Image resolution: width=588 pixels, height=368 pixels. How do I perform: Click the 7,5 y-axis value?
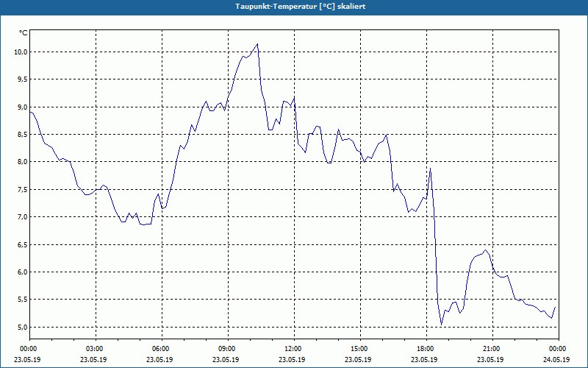click(x=23, y=190)
